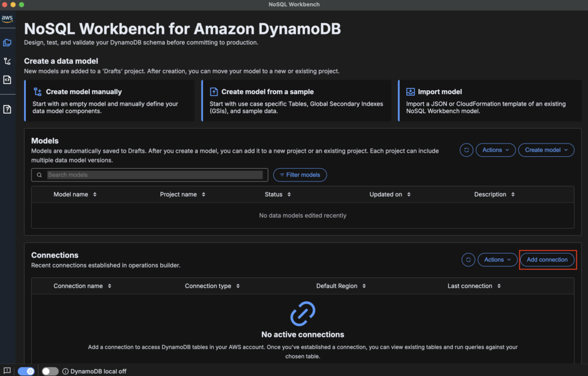The image size is (588, 376).
Task: Open the help document icon in sidebar
Action: coord(7,109)
